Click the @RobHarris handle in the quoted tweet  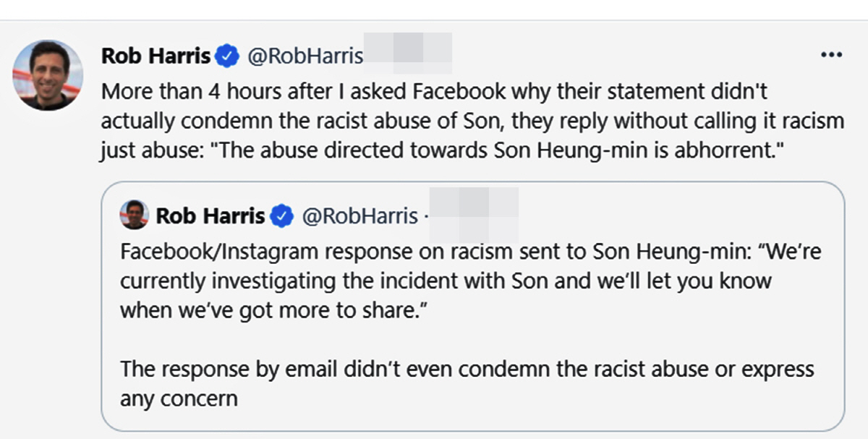pos(359,216)
